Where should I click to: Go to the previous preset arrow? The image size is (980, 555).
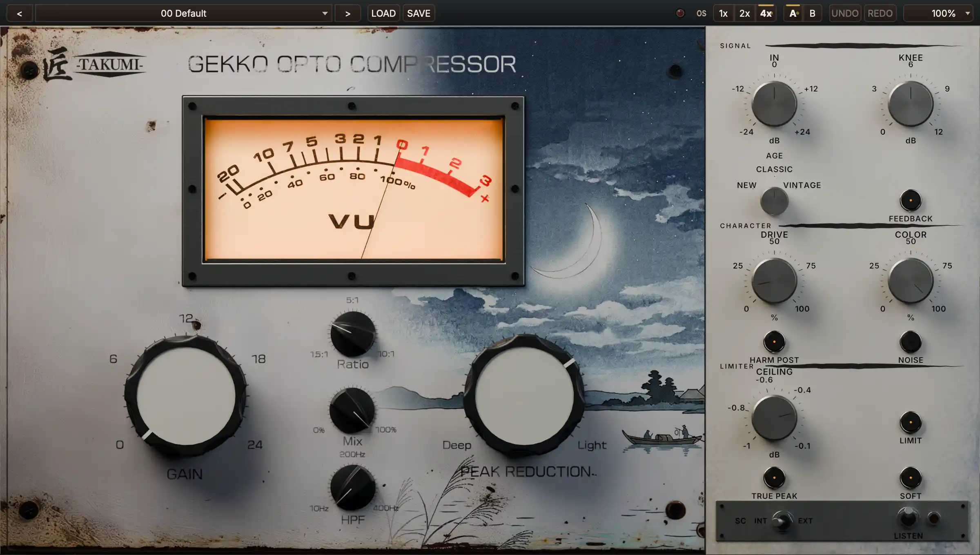19,13
